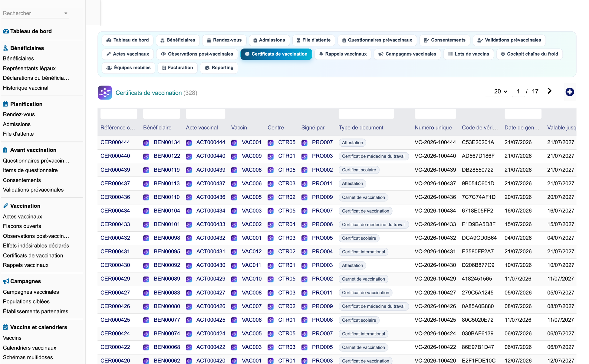The height and width of the screenshot is (364, 589).
Task: Click the Acte vaccinal filter input field
Action: click(x=206, y=114)
